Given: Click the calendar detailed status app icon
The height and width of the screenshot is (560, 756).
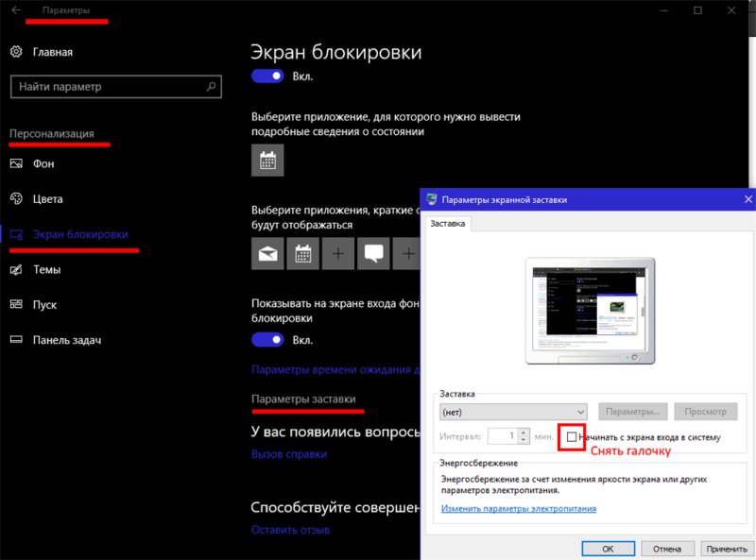Looking at the screenshot, I should [267, 161].
